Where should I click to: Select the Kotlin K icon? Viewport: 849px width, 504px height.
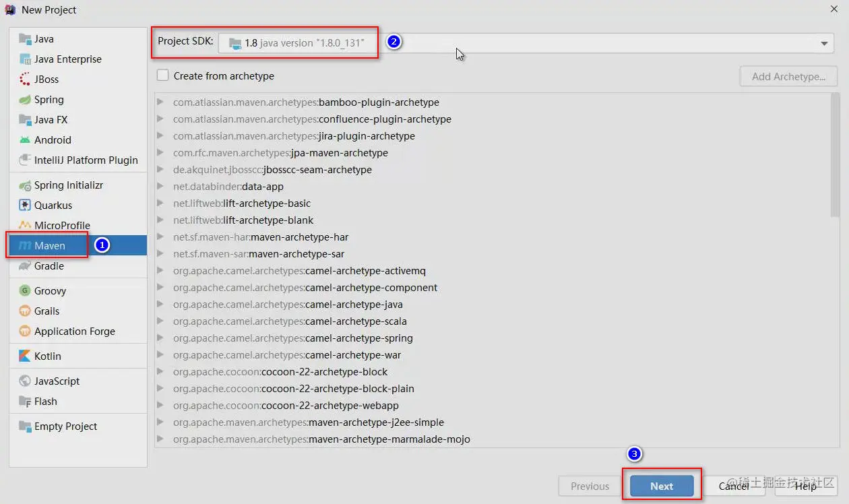coord(25,356)
